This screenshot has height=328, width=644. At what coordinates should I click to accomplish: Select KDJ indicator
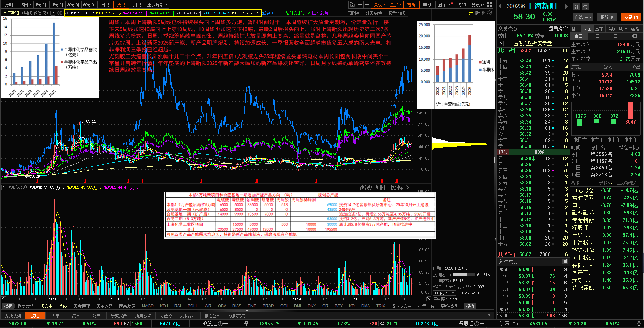(164, 306)
